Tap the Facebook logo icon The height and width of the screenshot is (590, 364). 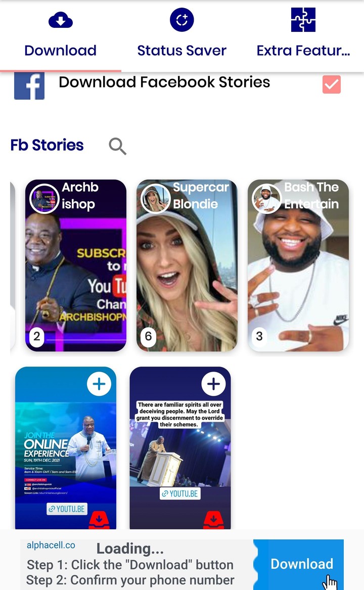click(x=29, y=86)
